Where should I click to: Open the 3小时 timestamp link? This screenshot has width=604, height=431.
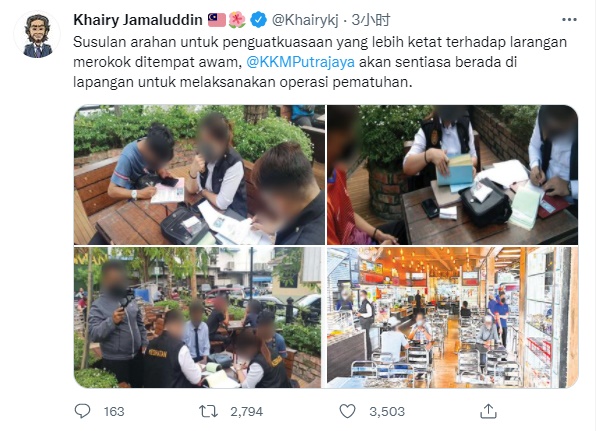coord(371,20)
